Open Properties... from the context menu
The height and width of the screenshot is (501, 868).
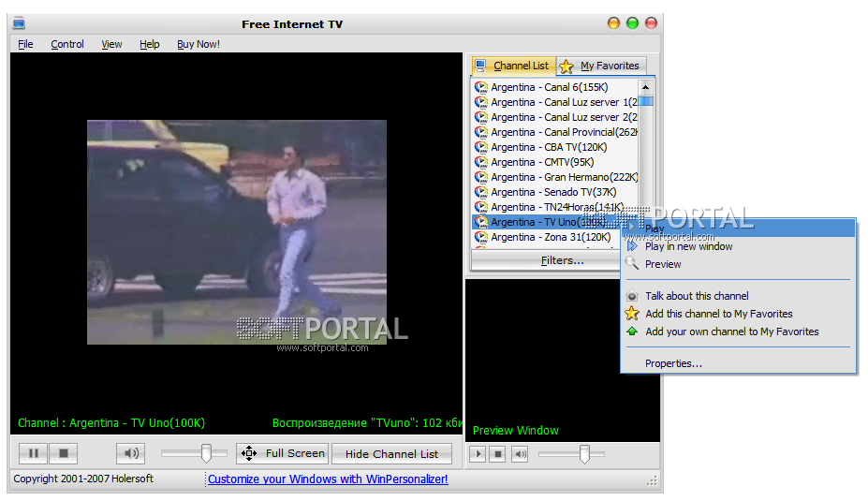click(739, 363)
